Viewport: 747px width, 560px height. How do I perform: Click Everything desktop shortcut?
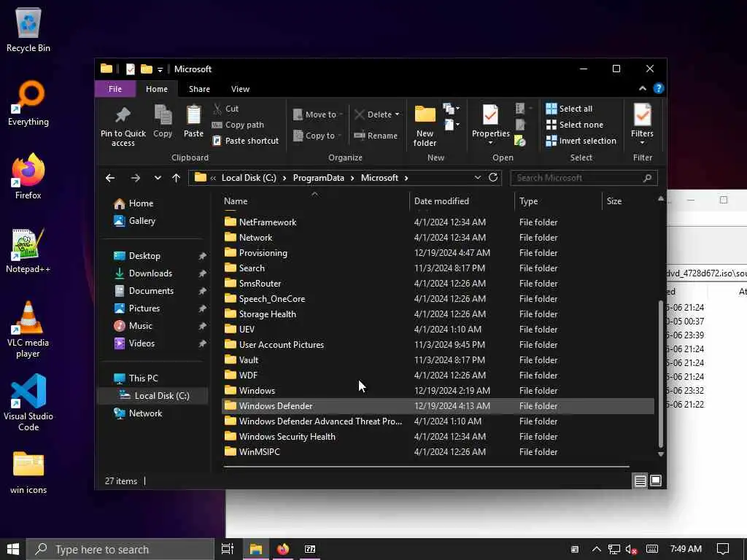pos(28,104)
